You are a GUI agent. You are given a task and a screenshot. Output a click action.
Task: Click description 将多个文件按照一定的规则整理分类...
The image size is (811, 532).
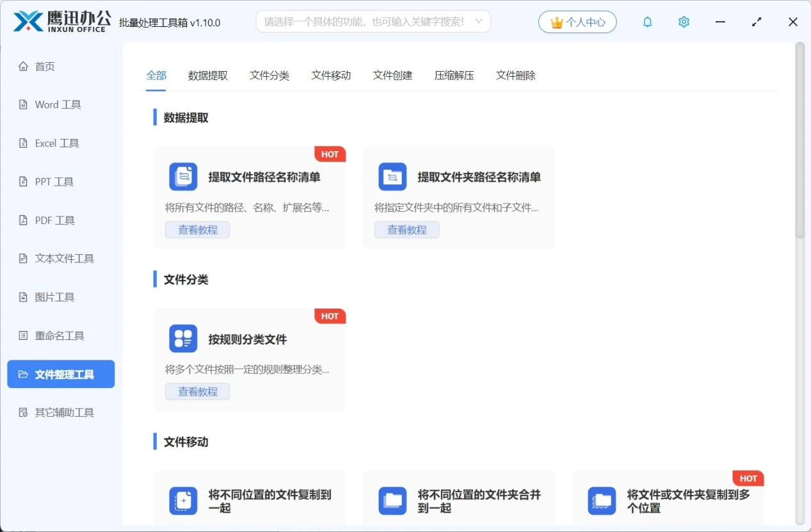pos(248,369)
